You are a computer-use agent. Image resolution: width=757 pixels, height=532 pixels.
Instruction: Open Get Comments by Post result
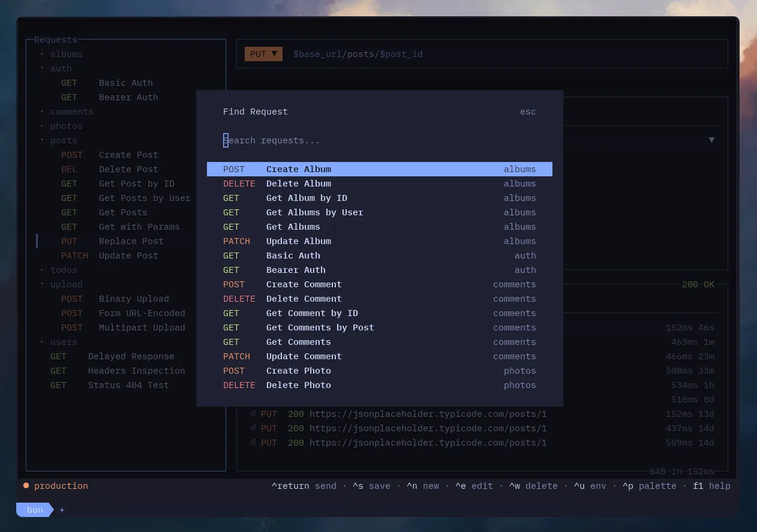(x=379, y=327)
